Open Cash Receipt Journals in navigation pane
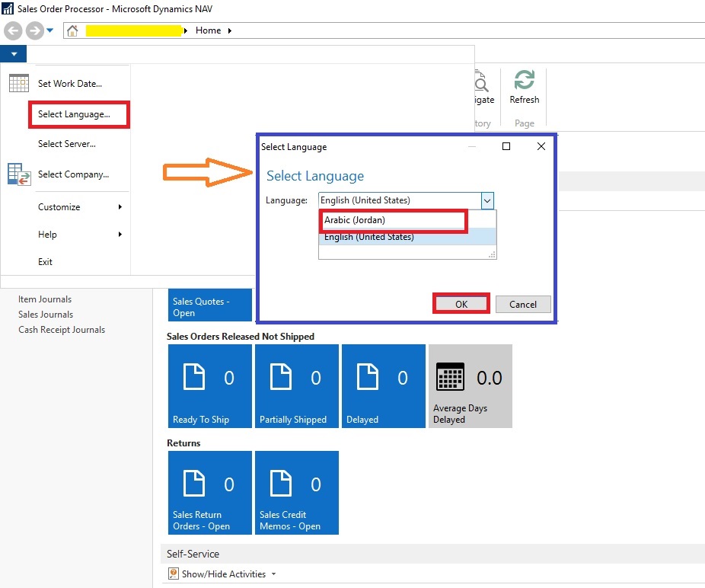This screenshot has height=588, width=705. point(62,330)
